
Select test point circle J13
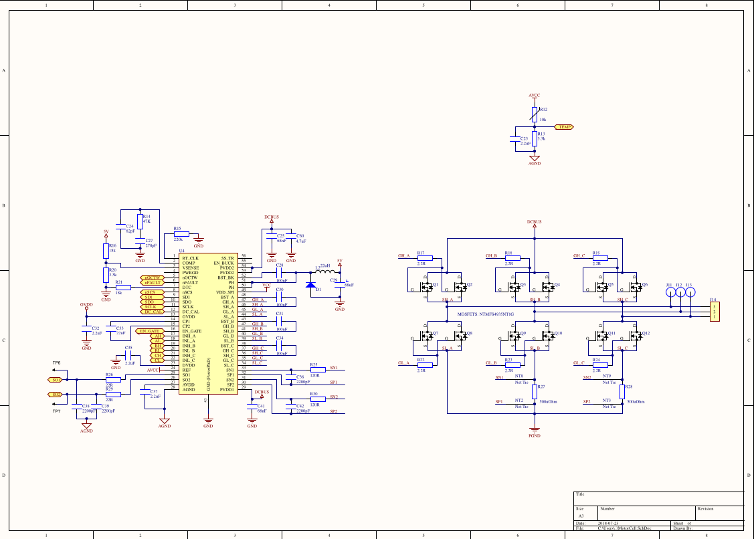690,292
